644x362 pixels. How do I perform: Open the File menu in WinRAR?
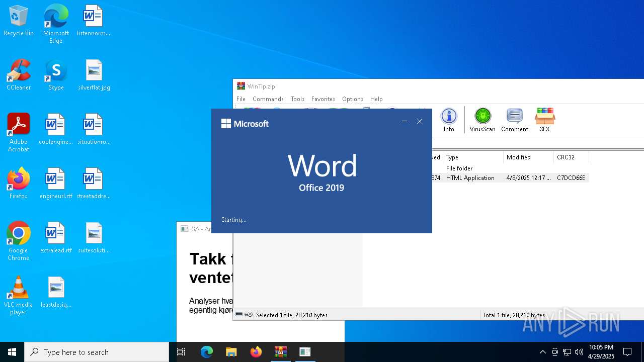[241, 99]
